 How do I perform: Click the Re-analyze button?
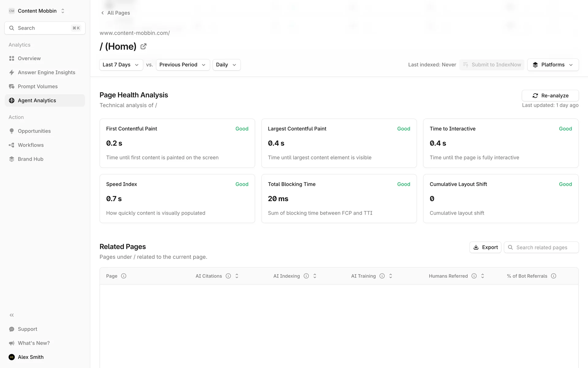550,96
